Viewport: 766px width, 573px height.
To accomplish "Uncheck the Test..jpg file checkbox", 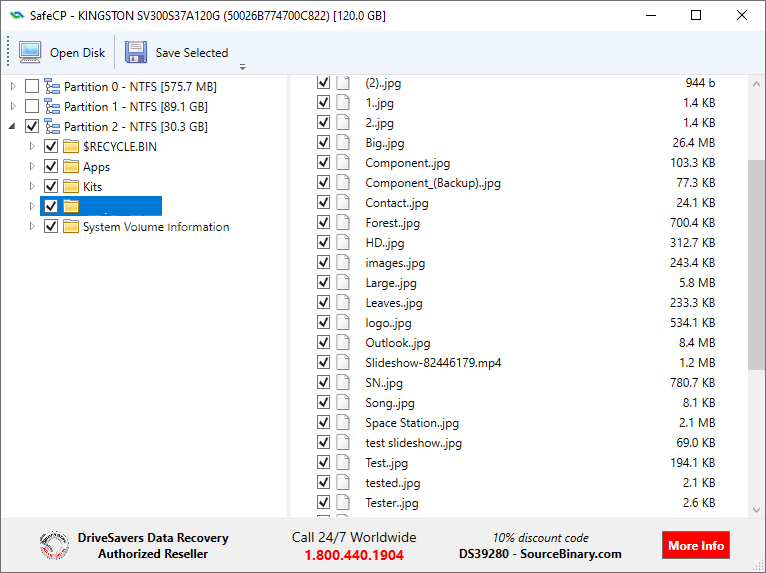I will point(323,463).
